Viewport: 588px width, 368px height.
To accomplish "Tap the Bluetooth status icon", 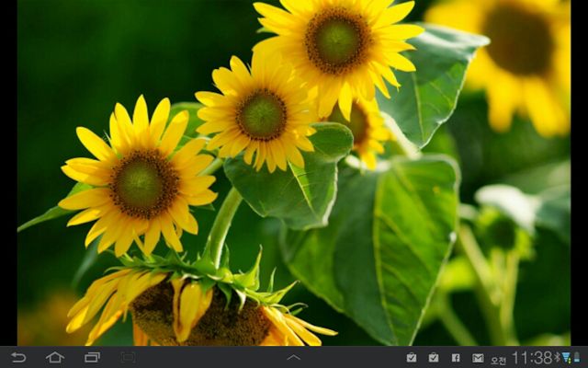I will point(557,357).
